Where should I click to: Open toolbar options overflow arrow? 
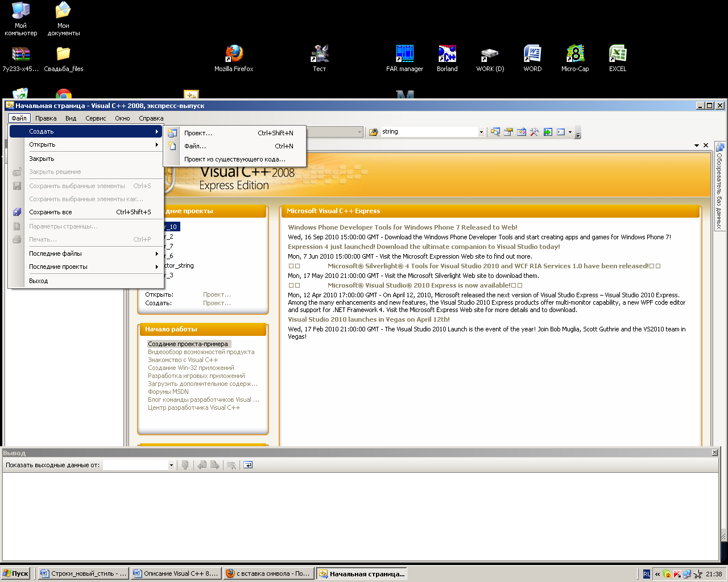pos(578,134)
